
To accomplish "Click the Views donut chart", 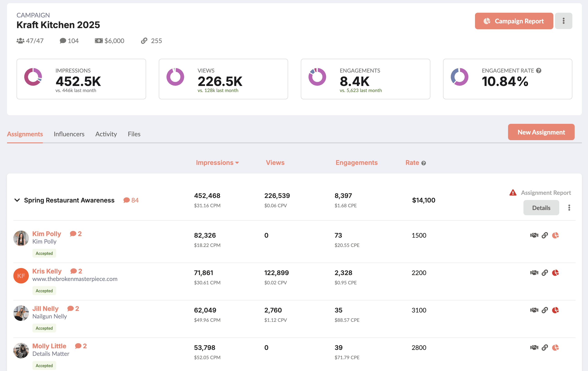I will [x=175, y=77].
